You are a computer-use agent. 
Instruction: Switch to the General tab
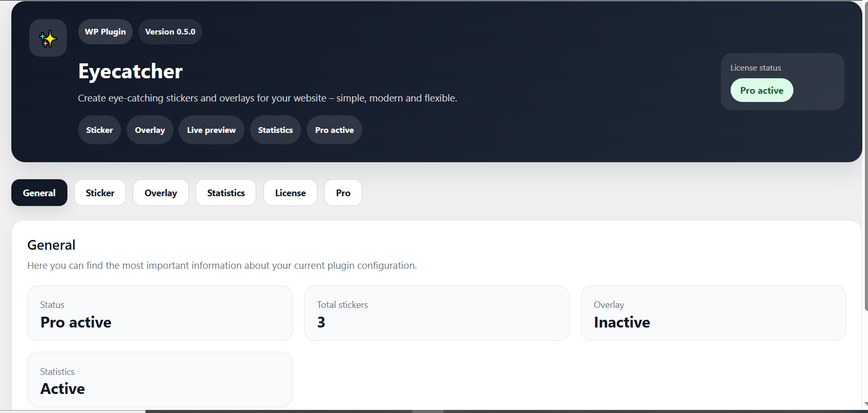(x=39, y=193)
